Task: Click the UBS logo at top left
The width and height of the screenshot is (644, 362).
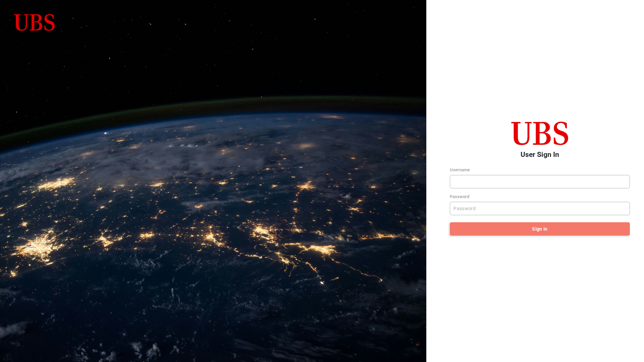Action: pos(35,22)
